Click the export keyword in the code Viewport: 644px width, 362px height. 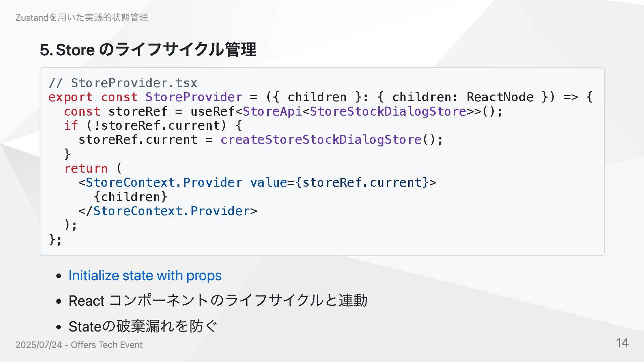pyautogui.click(x=71, y=97)
